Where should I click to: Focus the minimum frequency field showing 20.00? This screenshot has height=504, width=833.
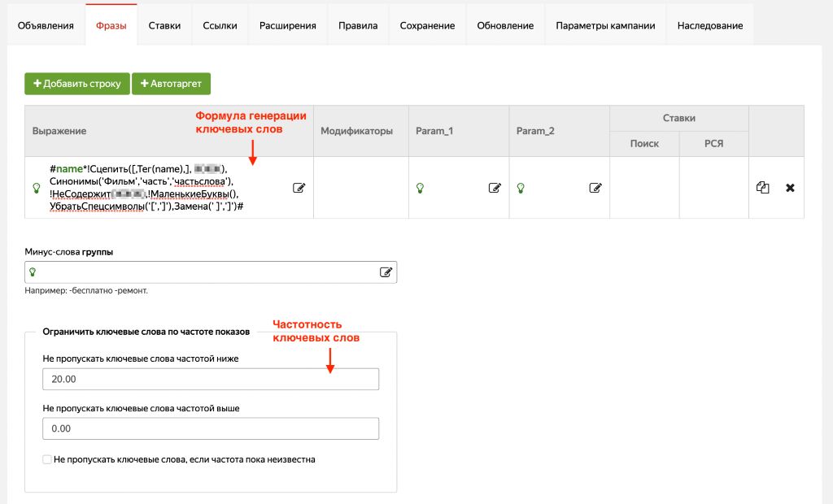210,380
